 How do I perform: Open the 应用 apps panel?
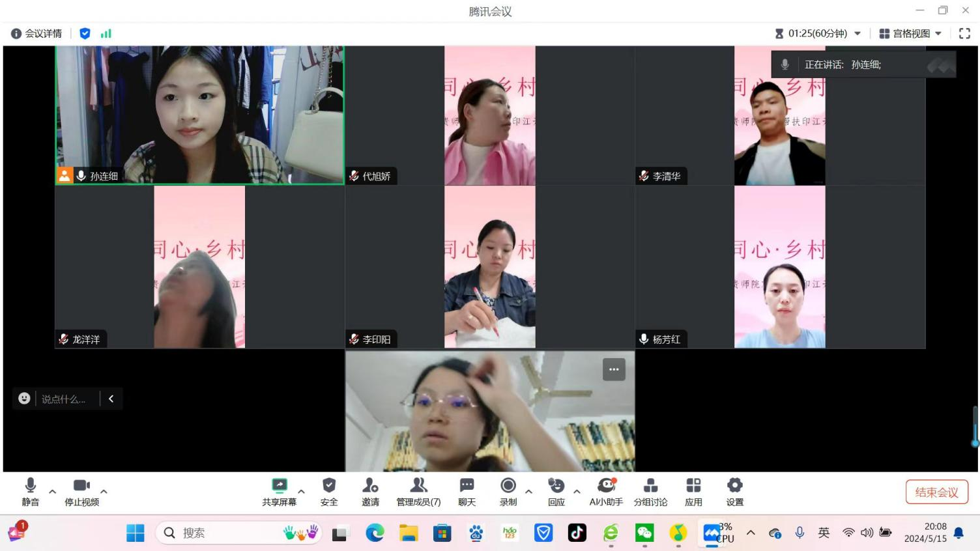click(693, 492)
